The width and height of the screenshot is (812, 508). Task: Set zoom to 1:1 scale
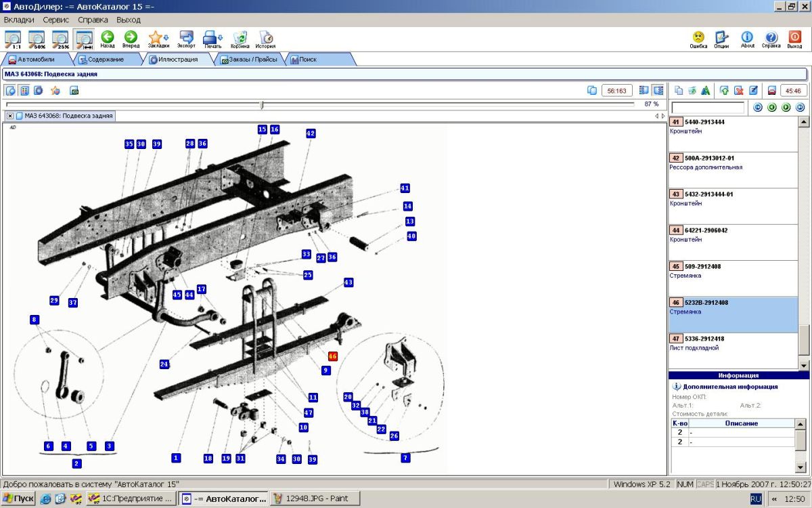point(12,39)
